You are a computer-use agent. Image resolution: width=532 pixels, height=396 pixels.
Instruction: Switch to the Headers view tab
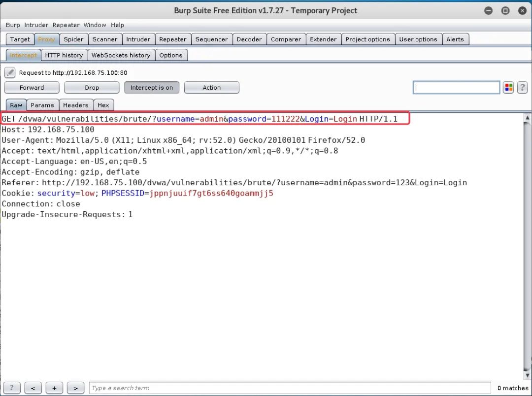[x=76, y=105]
